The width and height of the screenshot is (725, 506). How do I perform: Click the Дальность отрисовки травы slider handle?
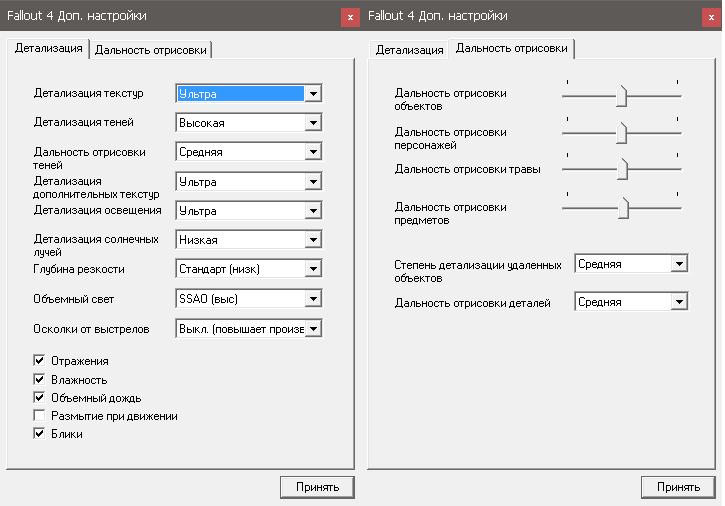(622, 169)
